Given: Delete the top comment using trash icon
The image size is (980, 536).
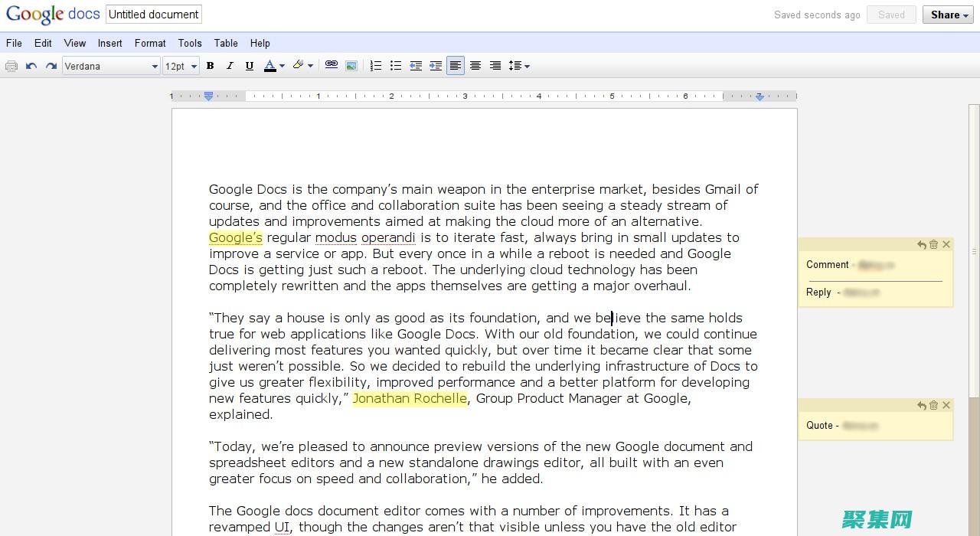Looking at the screenshot, I should coord(933,245).
